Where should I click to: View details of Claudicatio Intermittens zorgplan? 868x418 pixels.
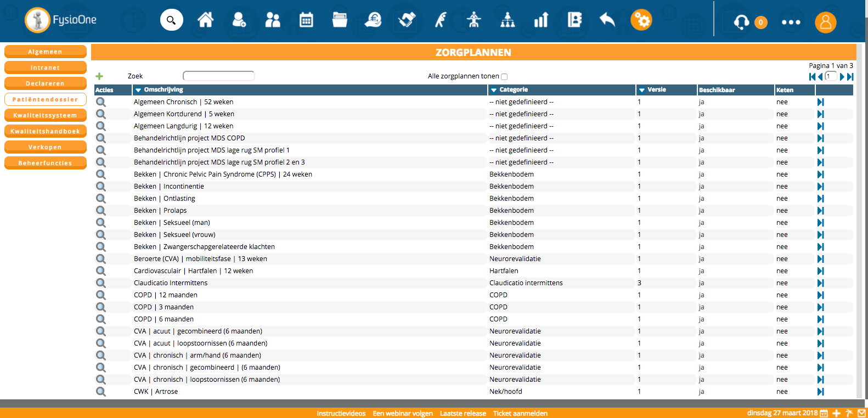point(101,283)
